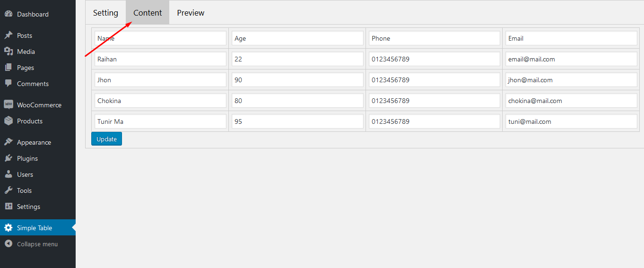Screen dimensions: 644x268
Task: Click the Pages document icon
Action: click(x=9, y=68)
